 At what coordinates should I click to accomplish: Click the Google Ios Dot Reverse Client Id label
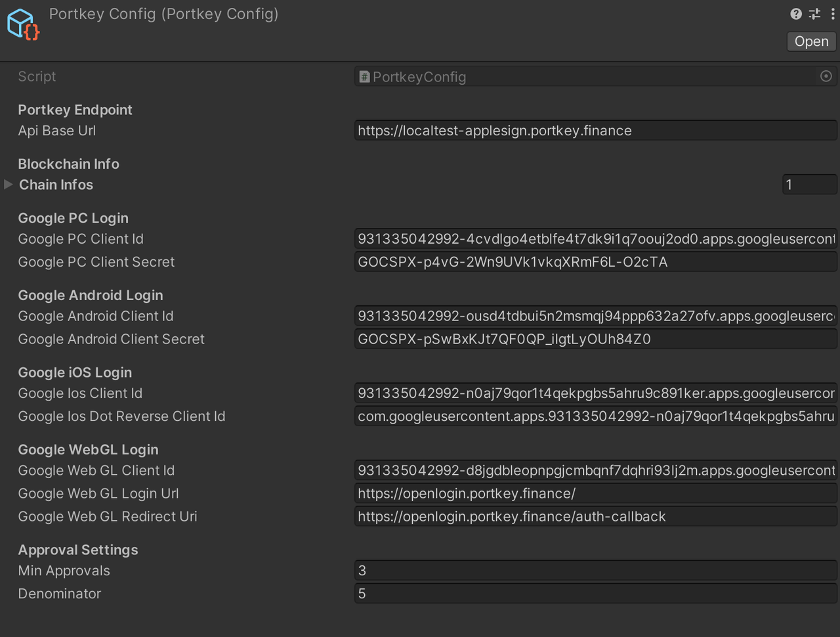tap(121, 416)
